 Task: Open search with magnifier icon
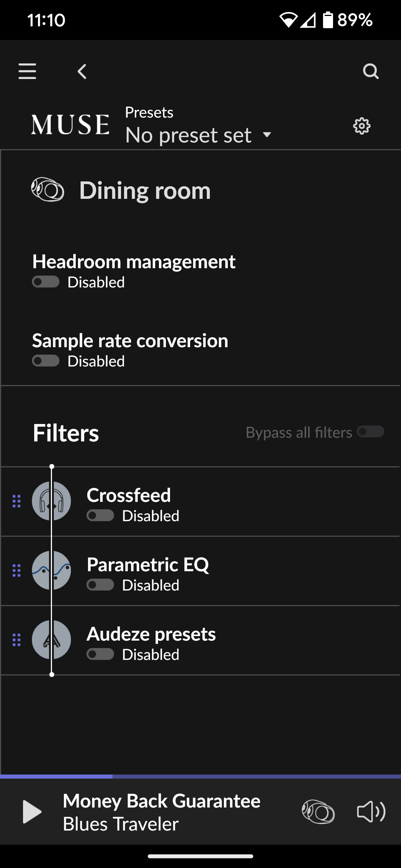click(371, 71)
